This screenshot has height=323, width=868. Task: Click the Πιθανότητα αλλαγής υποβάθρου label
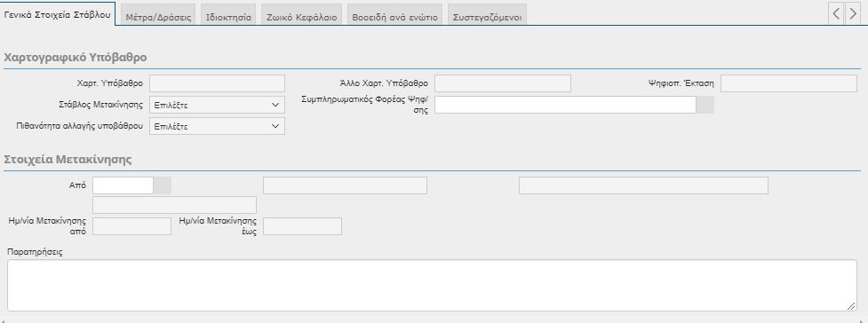point(80,126)
